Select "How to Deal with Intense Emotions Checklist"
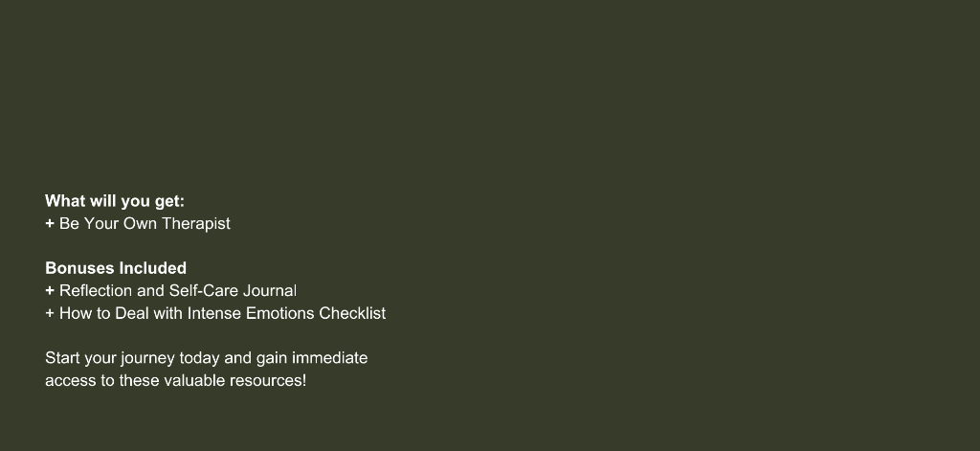980x451 pixels. (x=222, y=313)
